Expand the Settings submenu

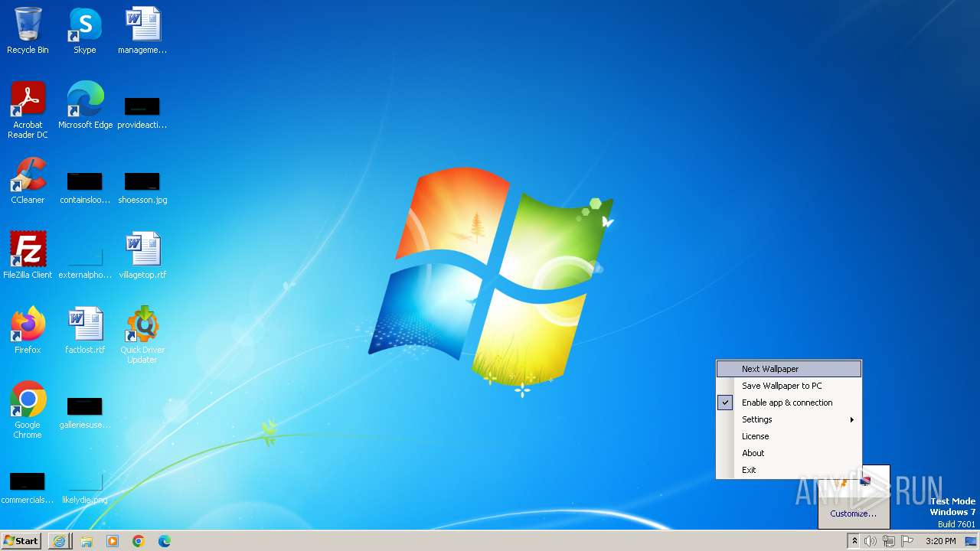coord(789,419)
